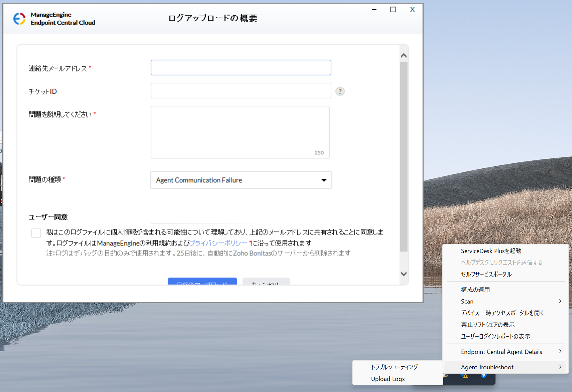Focus the 連絡先メールアドレス input field
The width and height of the screenshot is (572, 392).
click(x=241, y=67)
